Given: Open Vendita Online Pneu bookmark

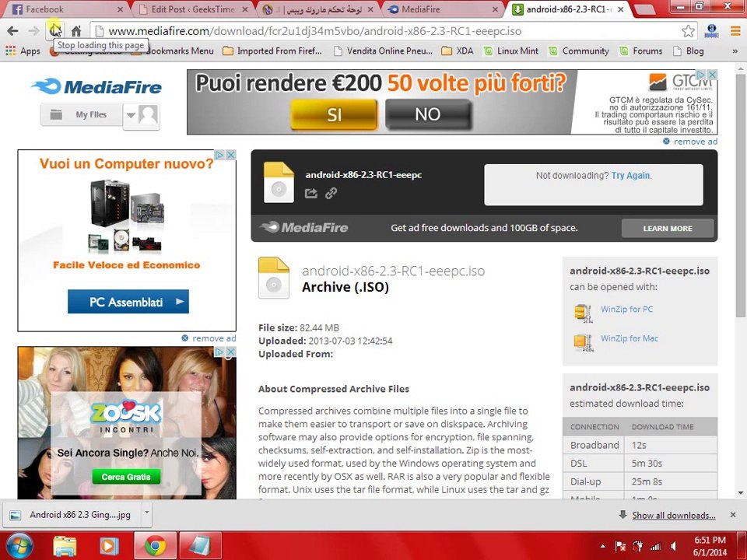Looking at the screenshot, I should 383,51.
